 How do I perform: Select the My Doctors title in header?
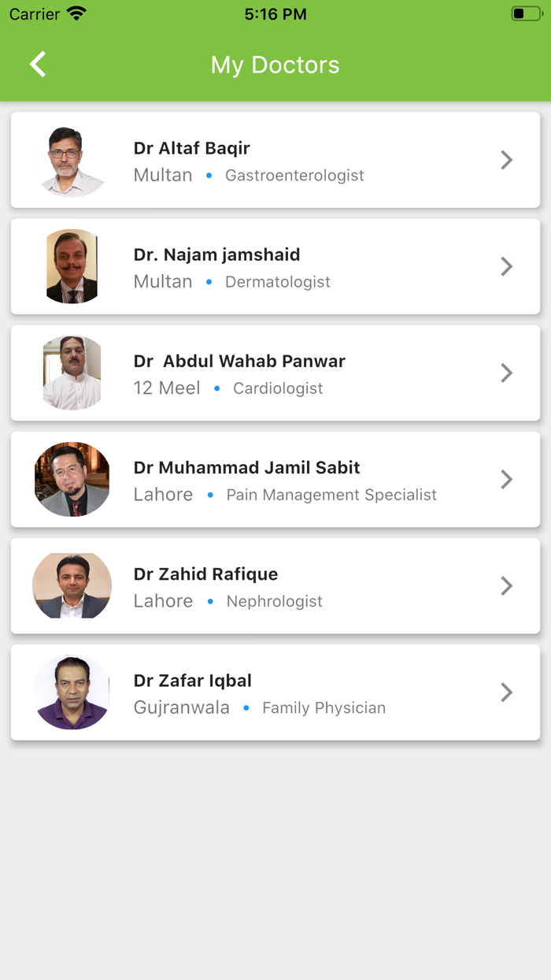click(x=275, y=65)
